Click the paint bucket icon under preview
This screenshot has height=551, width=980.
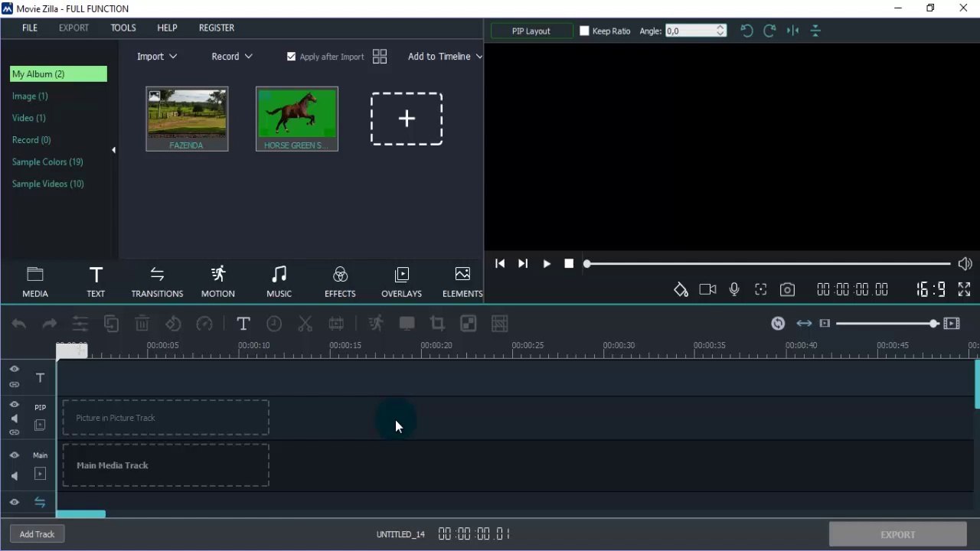tap(681, 289)
